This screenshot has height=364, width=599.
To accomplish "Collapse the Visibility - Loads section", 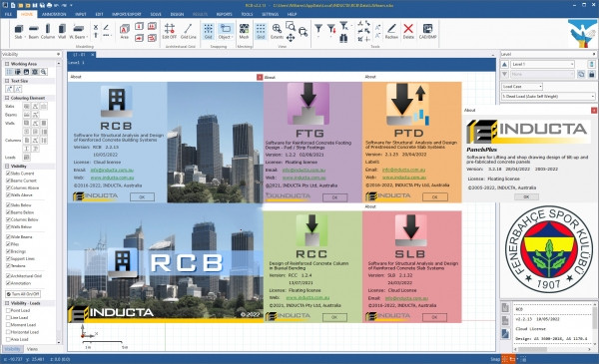I will (x=7, y=303).
